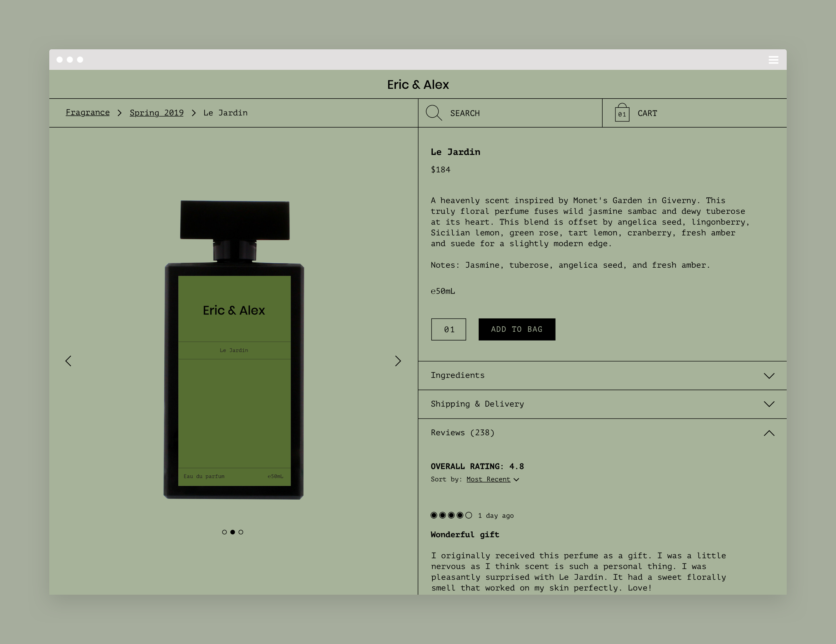This screenshot has height=644, width=836.
Task: Go to previous product image arrow
Action: pyautogui.click(x=69, y=361)
